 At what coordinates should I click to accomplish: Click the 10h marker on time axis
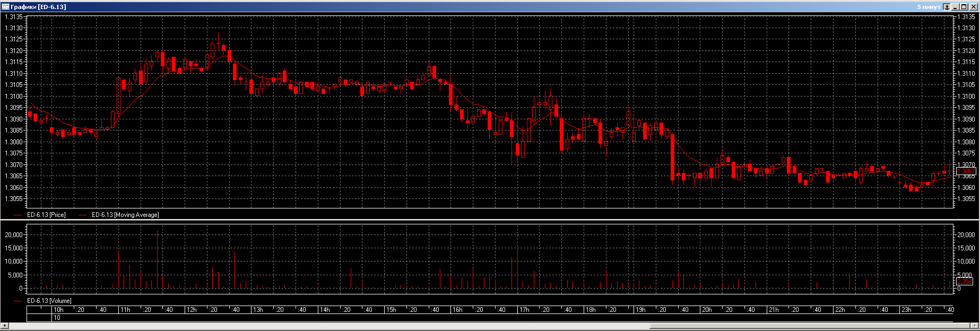point(58,310)
